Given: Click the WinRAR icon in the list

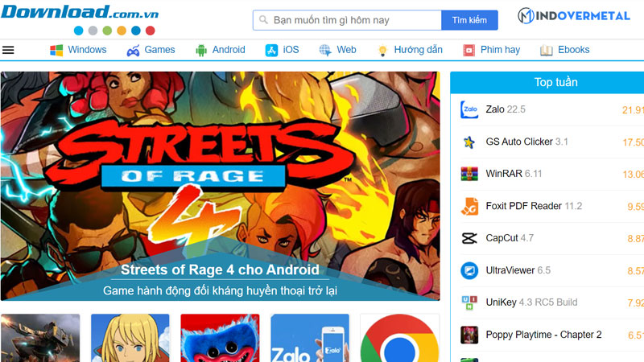Looking at the screenshot, I should coord(469,174).
